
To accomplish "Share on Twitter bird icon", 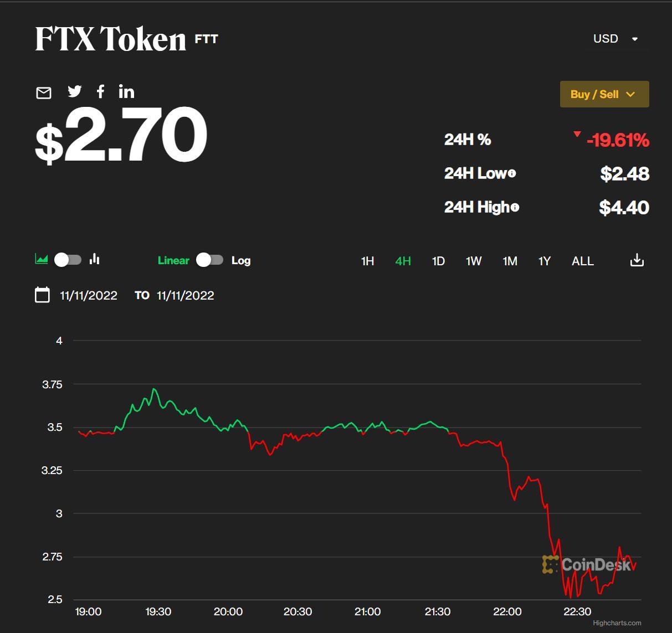I will click(74, 92).
